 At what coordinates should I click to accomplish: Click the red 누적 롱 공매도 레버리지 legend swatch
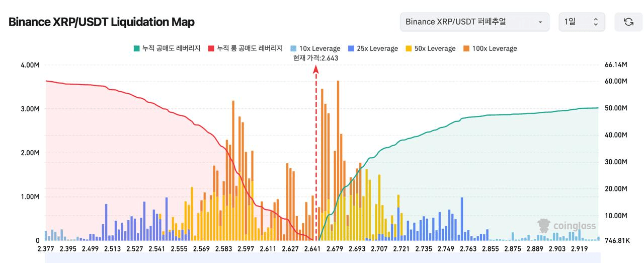click(211, 48)
